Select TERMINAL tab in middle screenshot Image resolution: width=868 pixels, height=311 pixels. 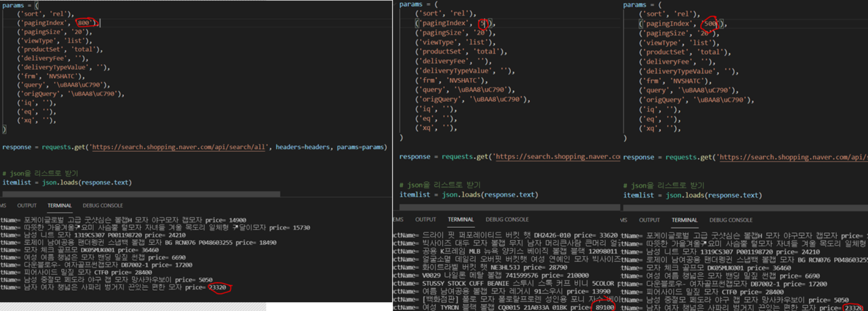(x=460, y=220)
